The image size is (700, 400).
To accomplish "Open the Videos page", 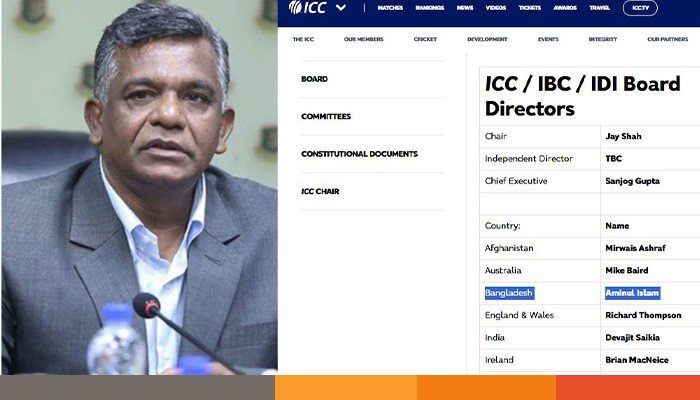I will point(496,8).
